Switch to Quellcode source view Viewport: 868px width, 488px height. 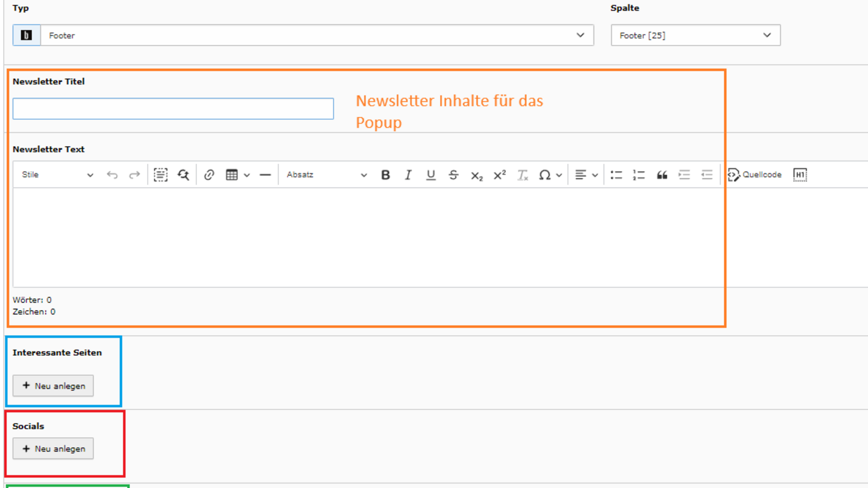[755, 175]
